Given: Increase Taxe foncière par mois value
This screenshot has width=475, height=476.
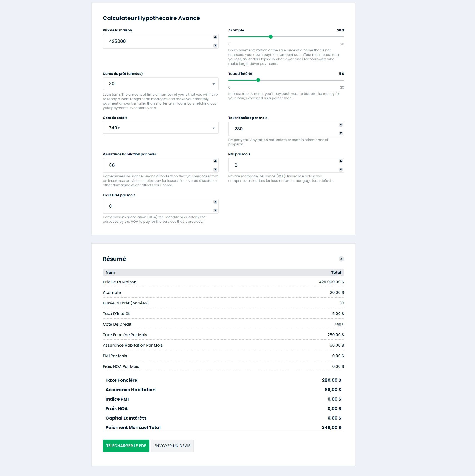Looking at the screenshot, I should tap(340, 125).
